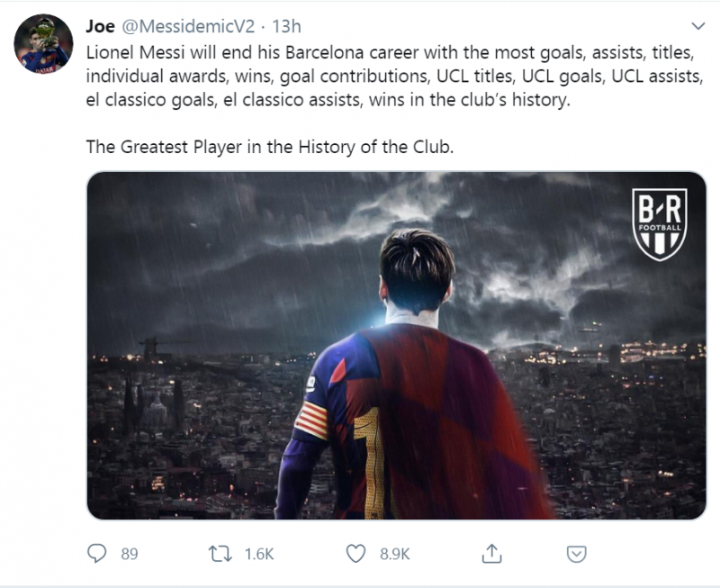Click the captain's armband on the player's sleeve
Viewport: 720px width, 588px height.
(x=312, y=421)
